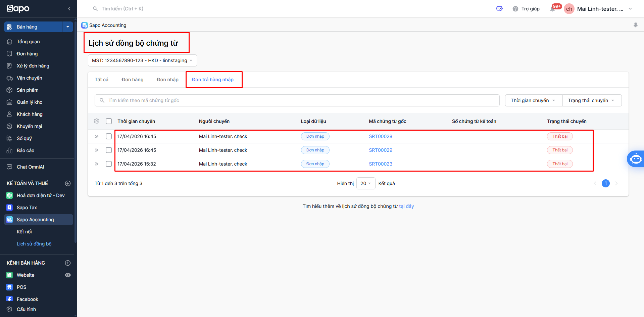
Task: Tick the select-all checkbox in table header
Action: pyautogui.click(x=109, y=121)
